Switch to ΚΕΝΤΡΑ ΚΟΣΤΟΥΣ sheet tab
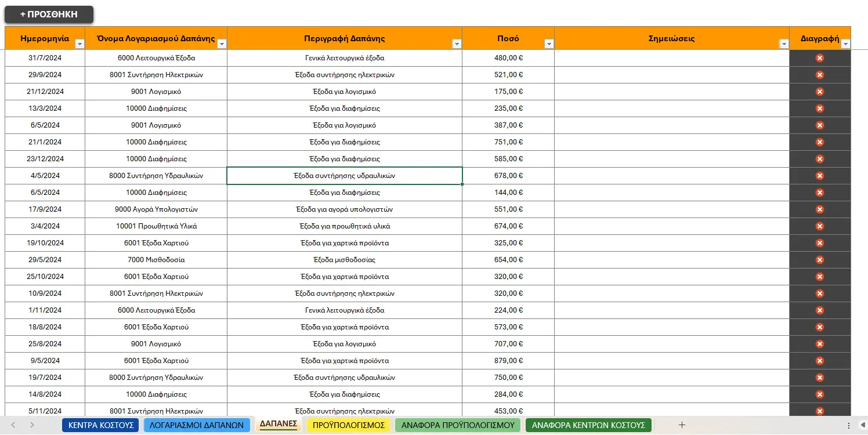868x435 pixels. pos(100,425)
